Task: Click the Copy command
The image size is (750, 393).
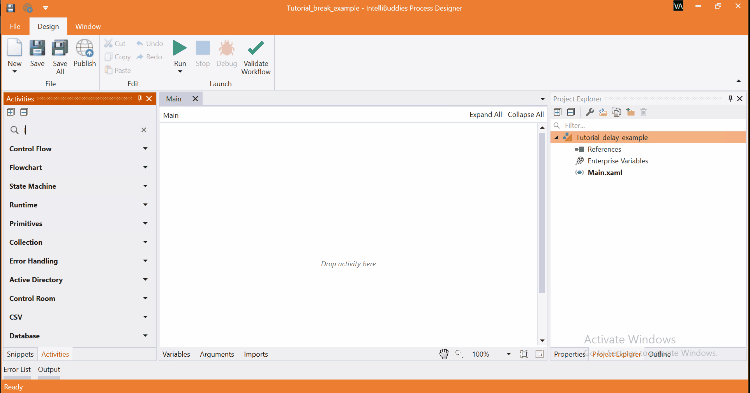Action: (118, 57)
